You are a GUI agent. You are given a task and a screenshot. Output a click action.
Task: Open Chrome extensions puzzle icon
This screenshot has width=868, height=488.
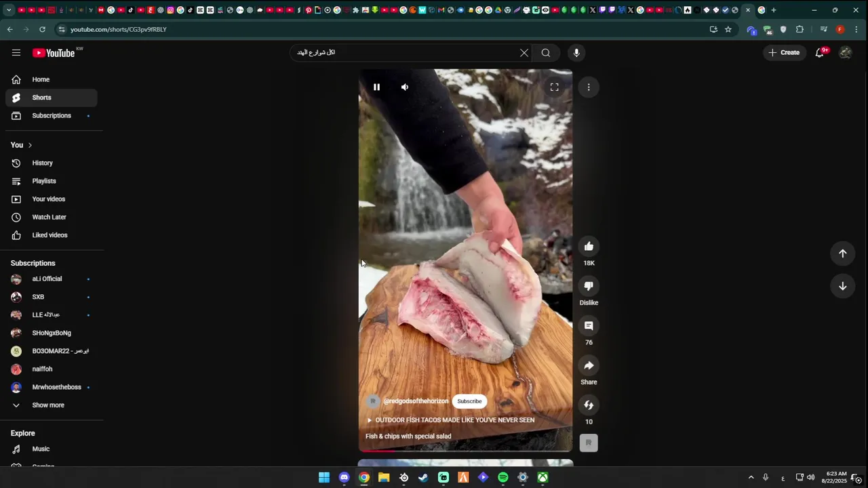coord(800,29)
